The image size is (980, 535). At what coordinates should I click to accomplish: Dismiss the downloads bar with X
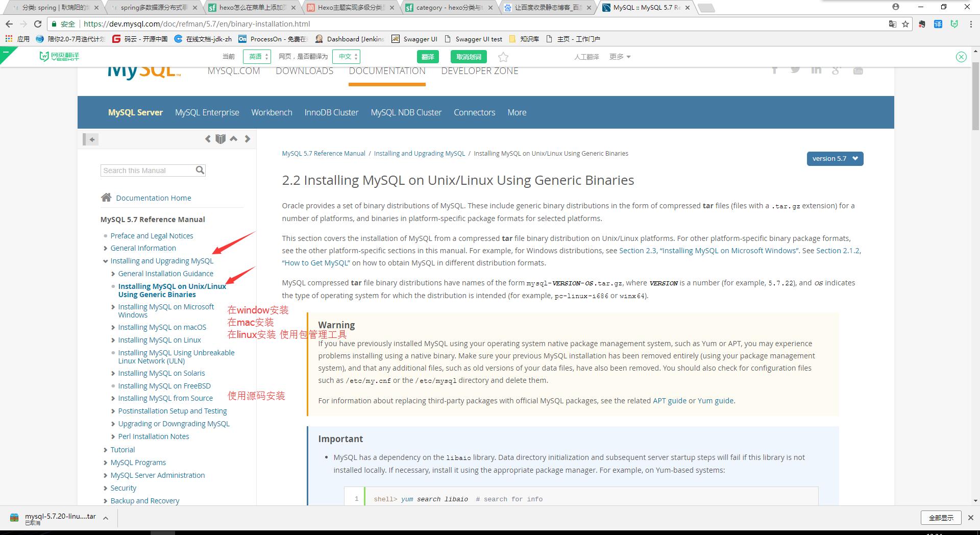click(971, 518)
